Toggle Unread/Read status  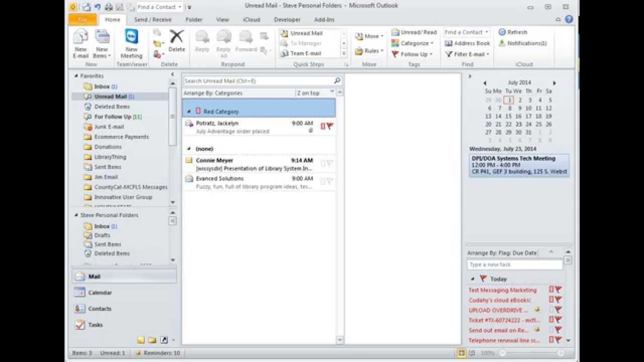pos(415,32)
